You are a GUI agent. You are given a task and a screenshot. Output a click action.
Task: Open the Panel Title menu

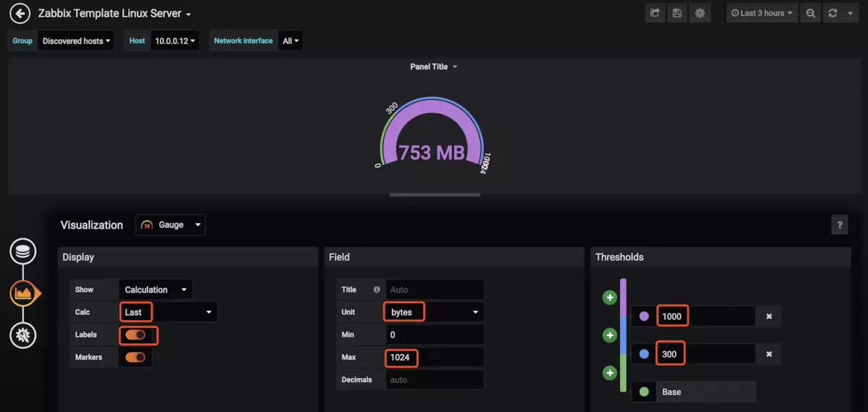pyautogui.click(x=434, y=67)
